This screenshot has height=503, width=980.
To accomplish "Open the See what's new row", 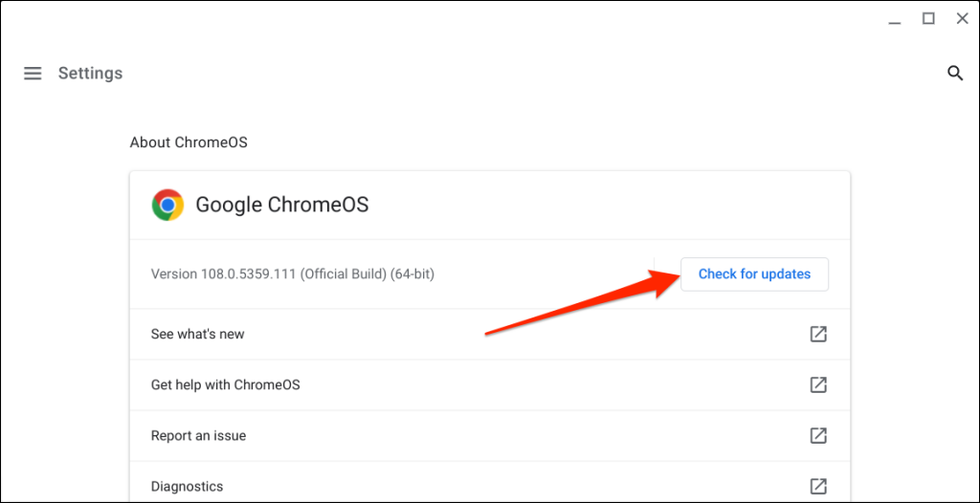I will (198, 334).
